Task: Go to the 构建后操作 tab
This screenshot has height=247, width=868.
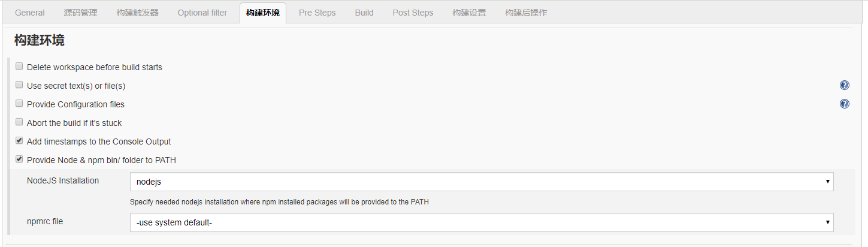Action: (x=526, y=13)
